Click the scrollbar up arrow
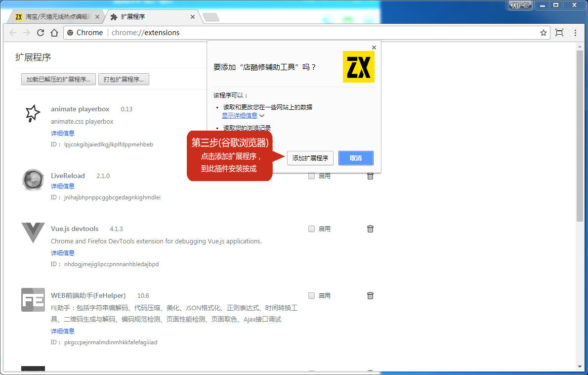This screenshot has height=375, width=588. [x=580, y=46]
